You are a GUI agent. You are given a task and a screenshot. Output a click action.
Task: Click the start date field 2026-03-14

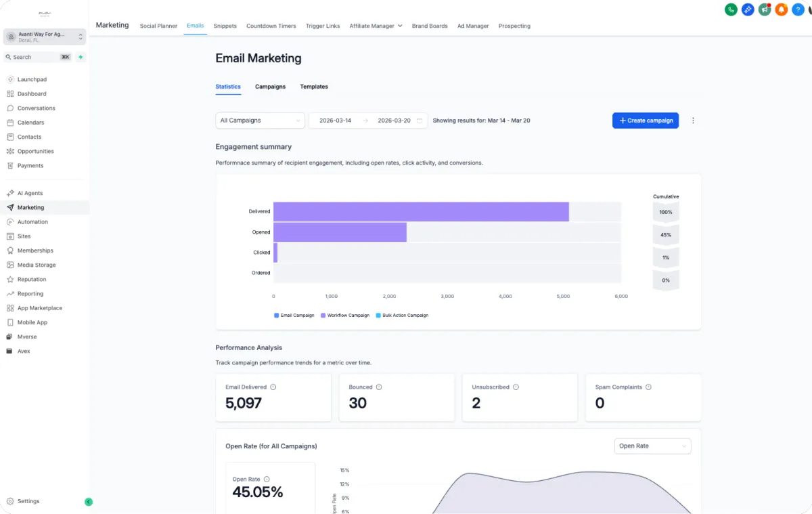[x=335, y=121]
